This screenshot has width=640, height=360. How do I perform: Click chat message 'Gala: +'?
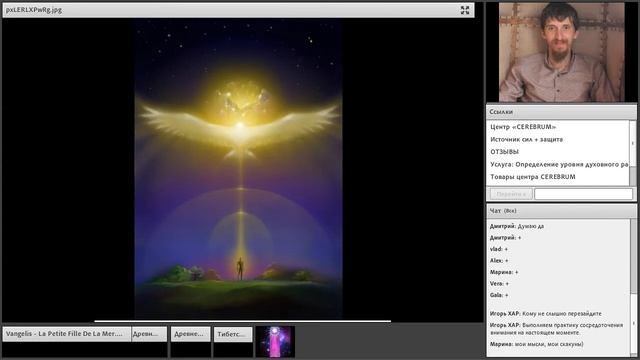coord(499,295)
